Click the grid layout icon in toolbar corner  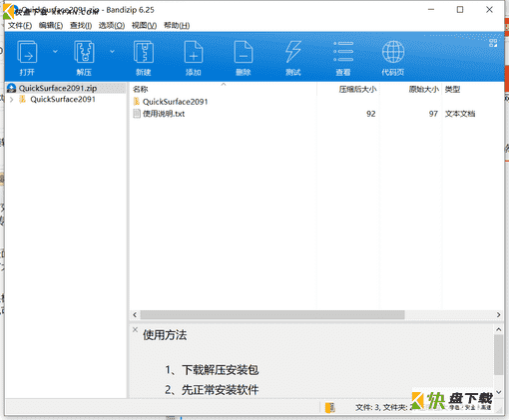(x=493, y=43)
